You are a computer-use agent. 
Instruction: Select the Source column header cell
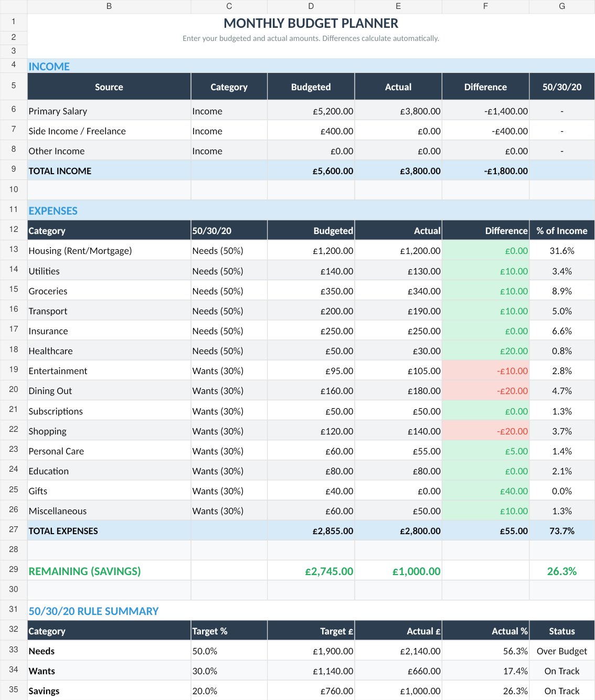pos(109,87)
